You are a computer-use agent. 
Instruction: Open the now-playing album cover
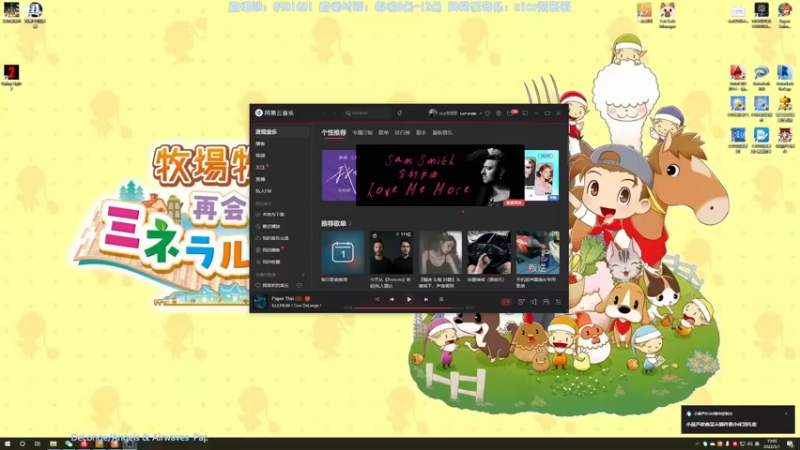click(x=260, y=302)
